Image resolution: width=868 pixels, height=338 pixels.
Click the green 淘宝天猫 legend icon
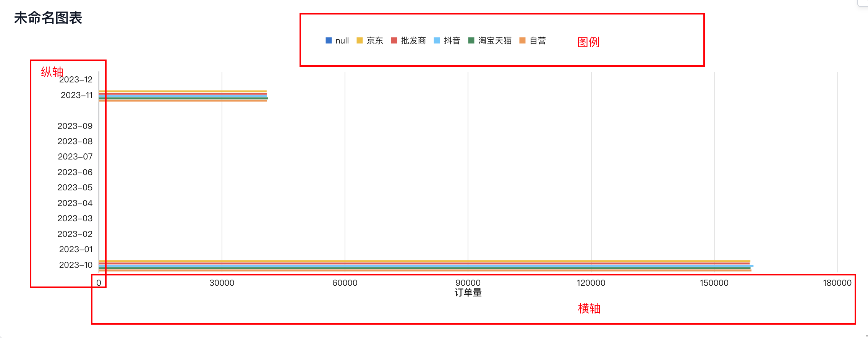pos(471,40)
